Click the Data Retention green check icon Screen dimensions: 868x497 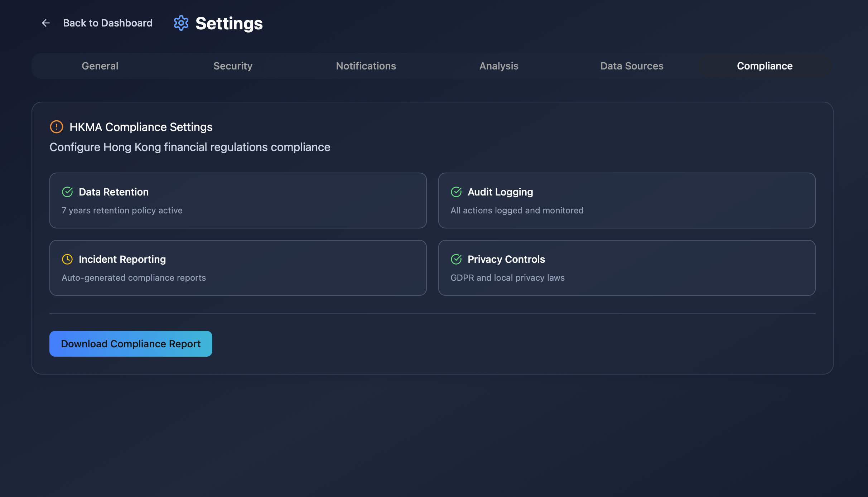point(67,192)
